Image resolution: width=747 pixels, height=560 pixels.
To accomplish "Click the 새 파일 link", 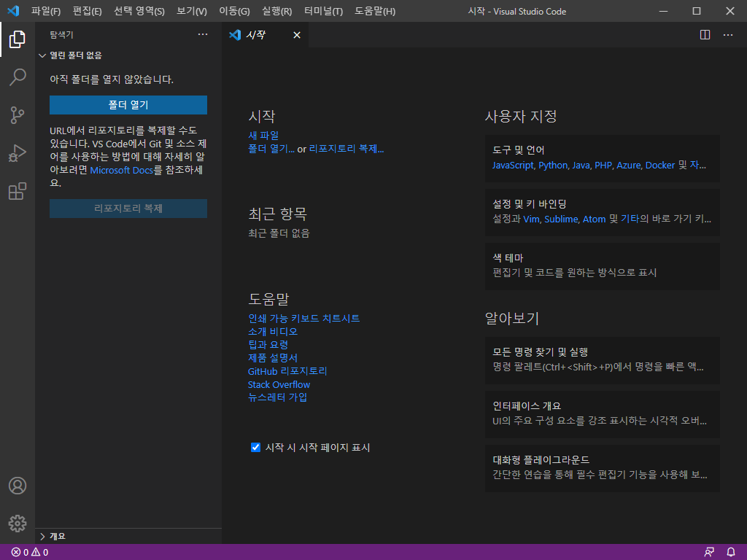I will (x=263, y=135).
